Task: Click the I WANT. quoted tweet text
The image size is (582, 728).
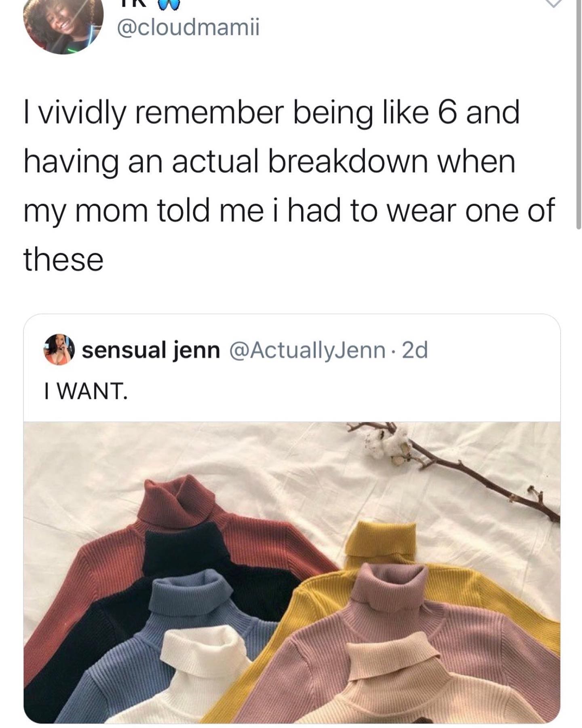Action: 86,391
